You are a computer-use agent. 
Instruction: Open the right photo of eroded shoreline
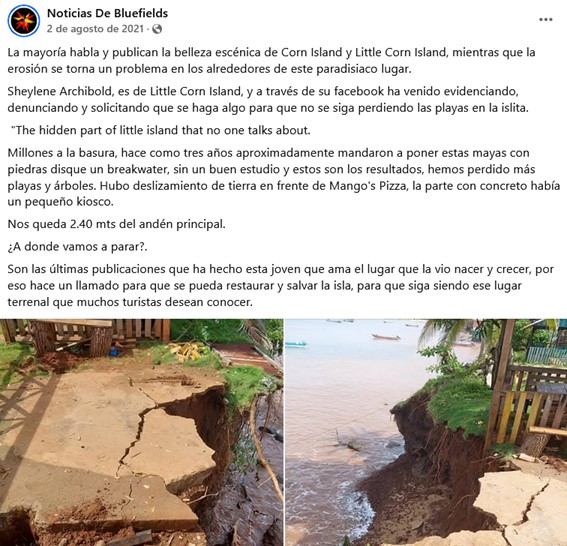coord(426,432)
